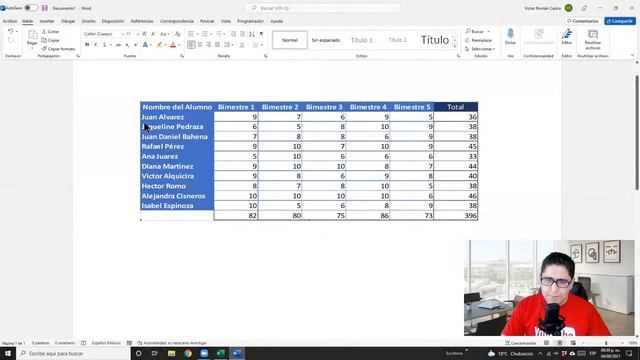Apply strikethrough formatting
This screenshot has width=640, height=360.
118,45
